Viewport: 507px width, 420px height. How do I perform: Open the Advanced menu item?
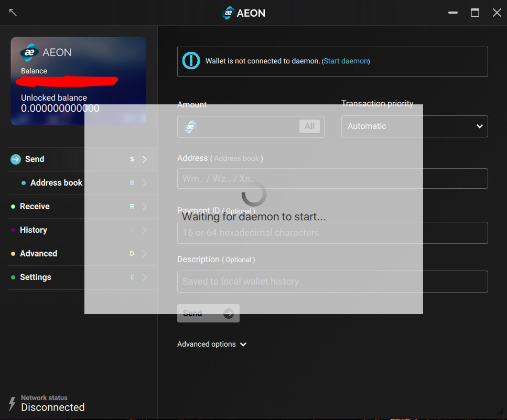pyautogui.click(x=83, y=254)
